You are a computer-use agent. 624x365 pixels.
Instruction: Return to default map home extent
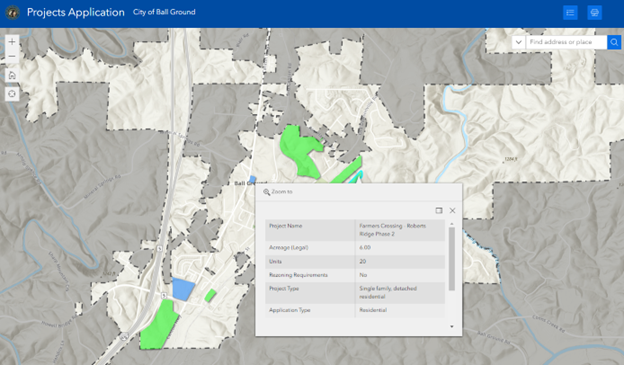pyautogui.click(x=12, y=75)
